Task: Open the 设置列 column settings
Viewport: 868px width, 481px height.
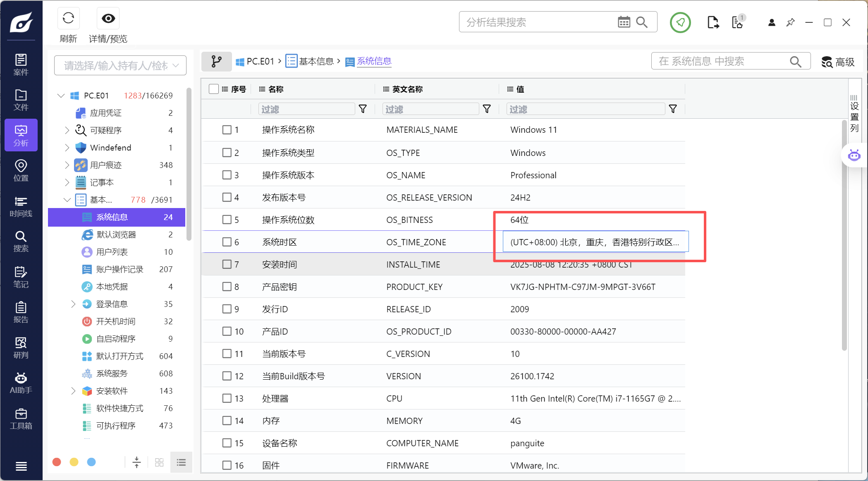Action: click(x=854, y=114)
